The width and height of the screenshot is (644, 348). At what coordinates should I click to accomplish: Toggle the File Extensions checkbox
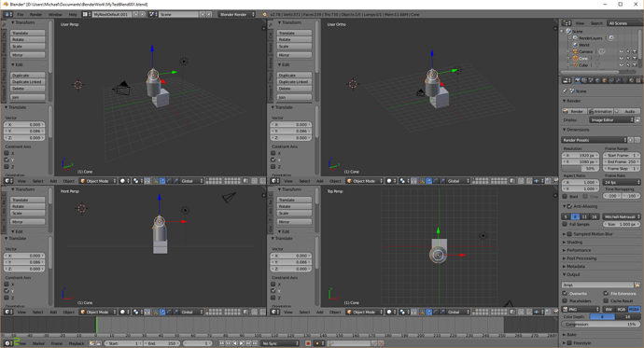[606, 293]
